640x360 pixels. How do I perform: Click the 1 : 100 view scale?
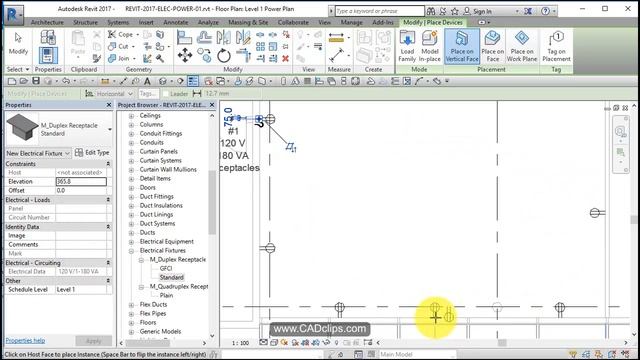pyautogui.click(x=240, y=343)
